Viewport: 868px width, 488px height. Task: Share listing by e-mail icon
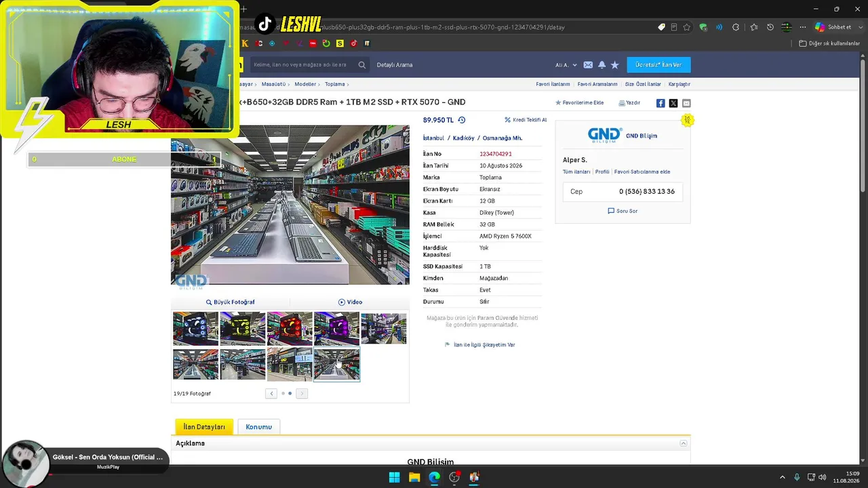point(686,103)
